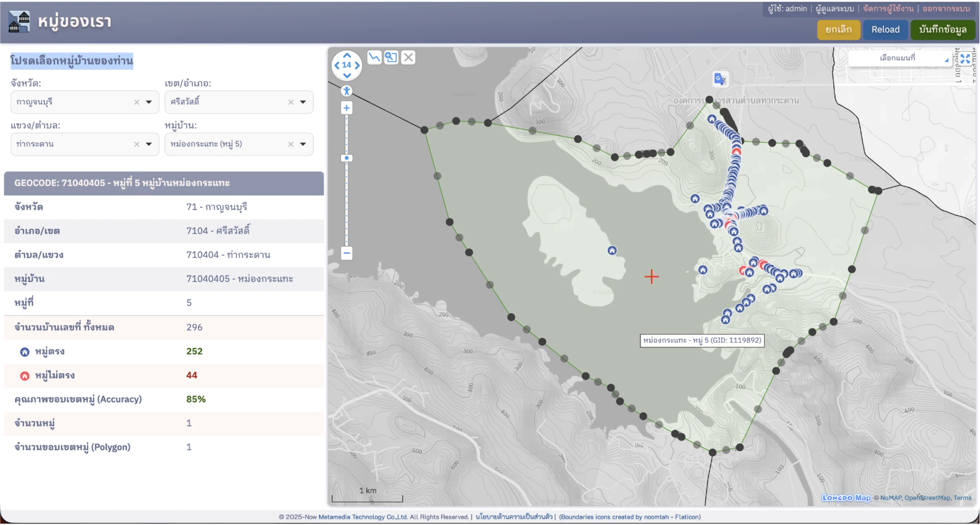Screen dimensions: 980x525
Task: Click the 14 zoom level indicator
Action: (x=346, y=65)
